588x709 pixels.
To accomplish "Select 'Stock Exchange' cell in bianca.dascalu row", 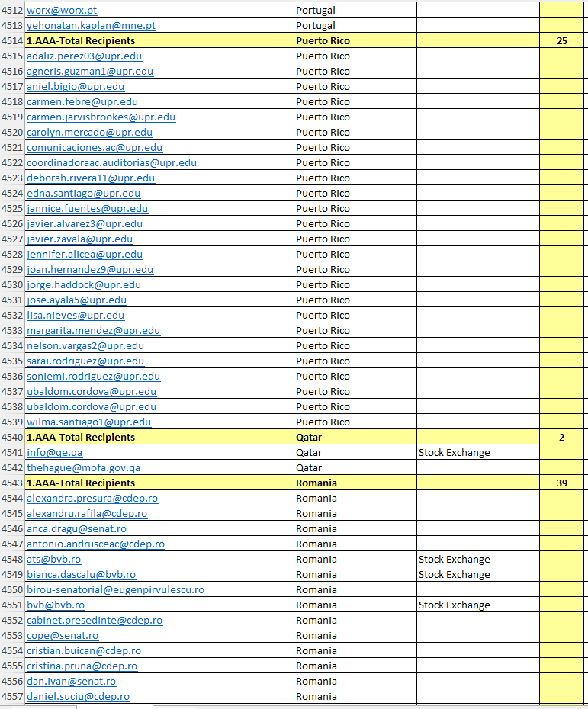I will 478,575.
